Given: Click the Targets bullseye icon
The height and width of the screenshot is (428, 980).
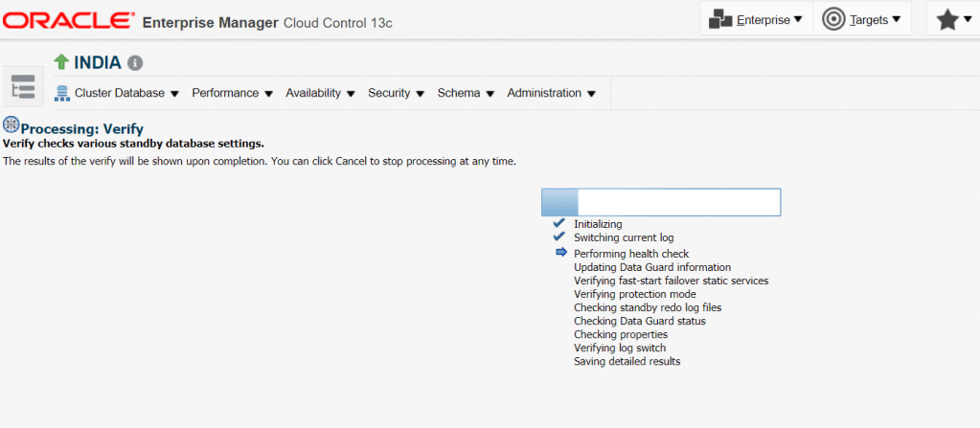Looking at the screenshot, I should (x=833, y=19).
